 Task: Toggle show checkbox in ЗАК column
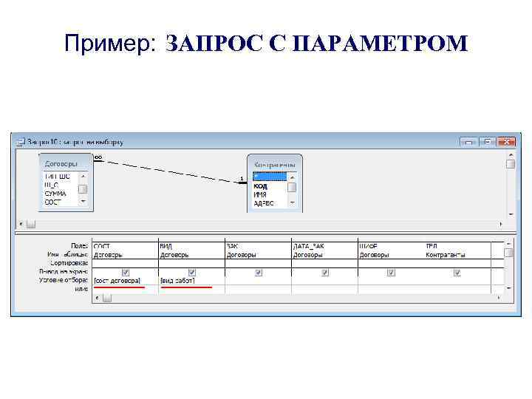tap(258, 273)
